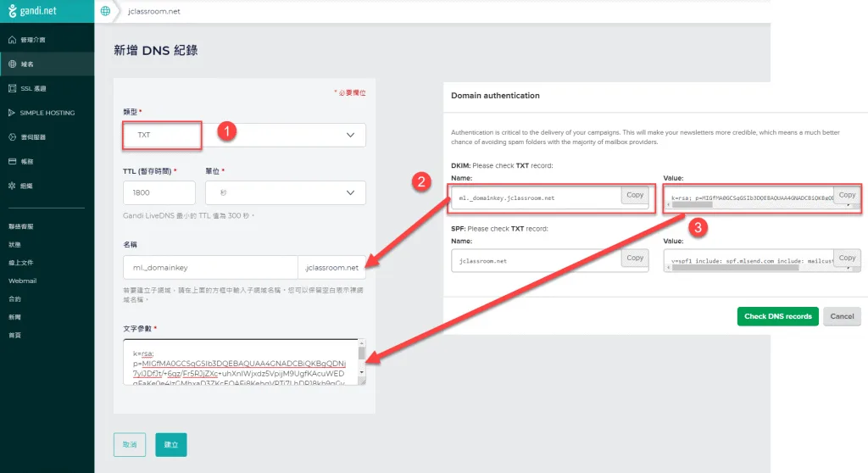Click 新聞 in the sidebar
The height and width of the screenshot is (473, 868).
14,317
